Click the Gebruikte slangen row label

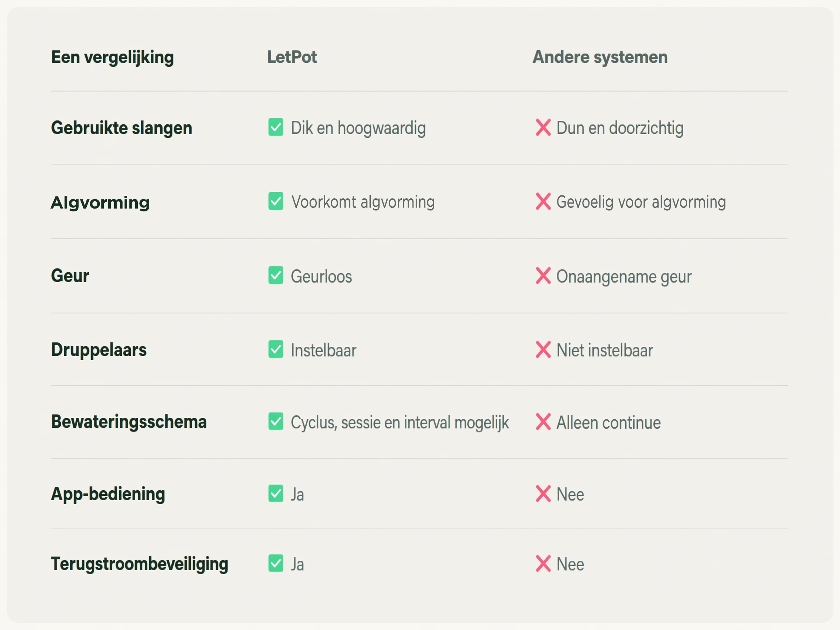coord(121,128)
